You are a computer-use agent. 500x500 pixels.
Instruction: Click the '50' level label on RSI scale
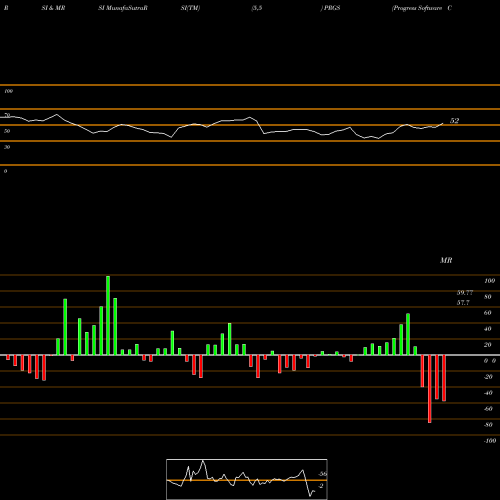click(7, 131)
